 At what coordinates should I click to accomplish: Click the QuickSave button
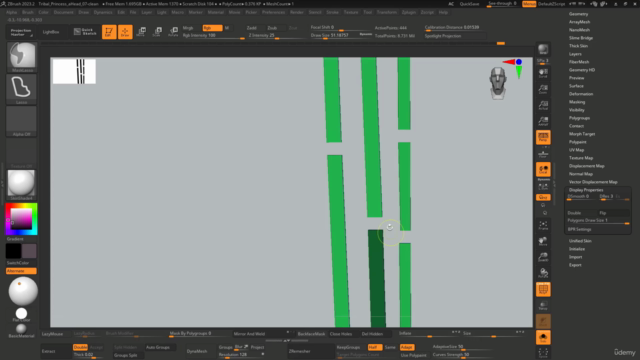click(x=469, y=4)
